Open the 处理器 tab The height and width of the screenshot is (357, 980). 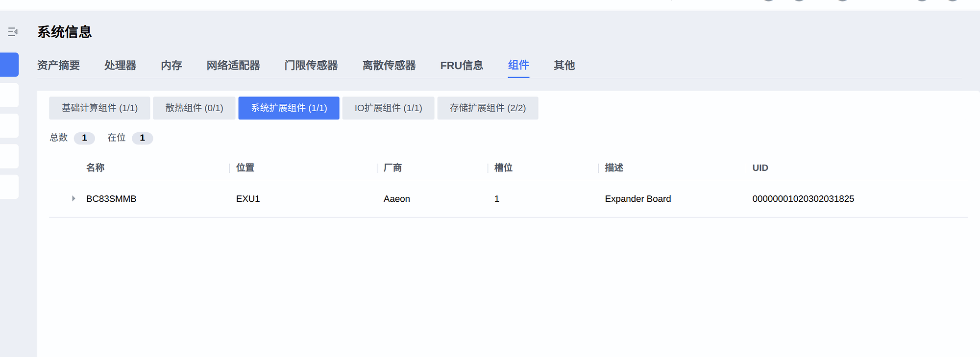tap(120, 65)
